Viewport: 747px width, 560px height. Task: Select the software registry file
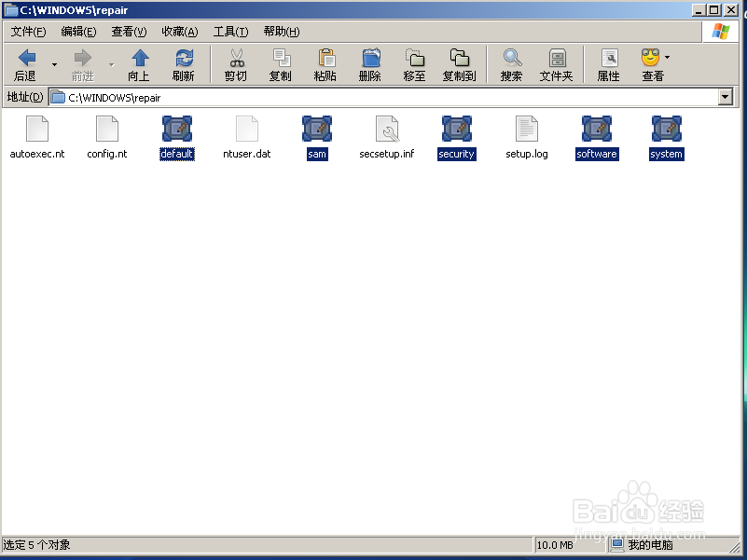pyautogui.click(x=596, y=133)
